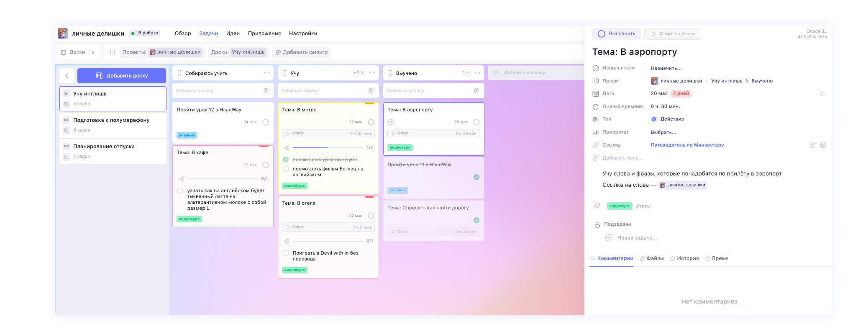Open the История tab in the task panel
Image resolution: width=868 pixels, height=335 pixels.
coord(687,258)
